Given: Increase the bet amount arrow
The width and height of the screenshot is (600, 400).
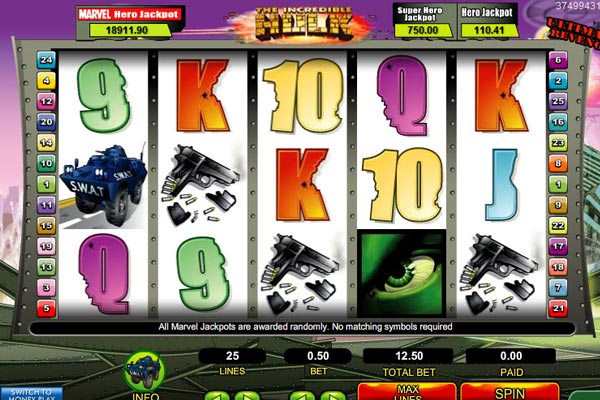Looking at the screenshot, I should coord(332,396).
